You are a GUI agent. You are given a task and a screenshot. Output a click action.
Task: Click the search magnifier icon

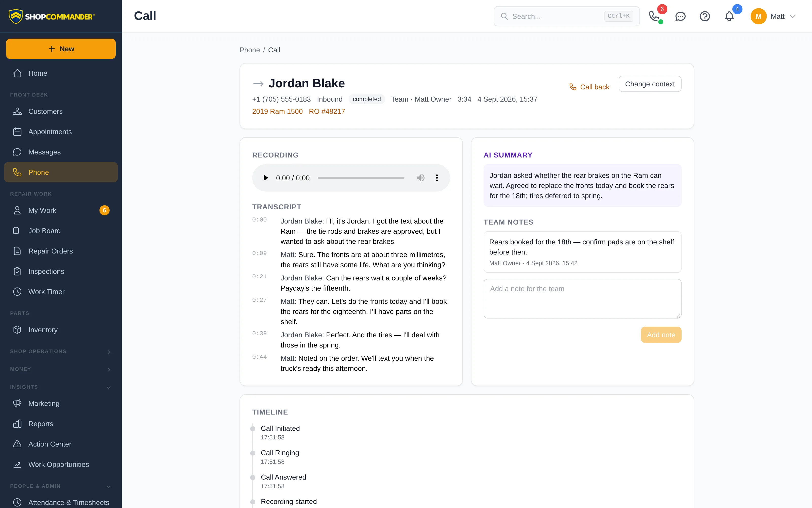504,16
